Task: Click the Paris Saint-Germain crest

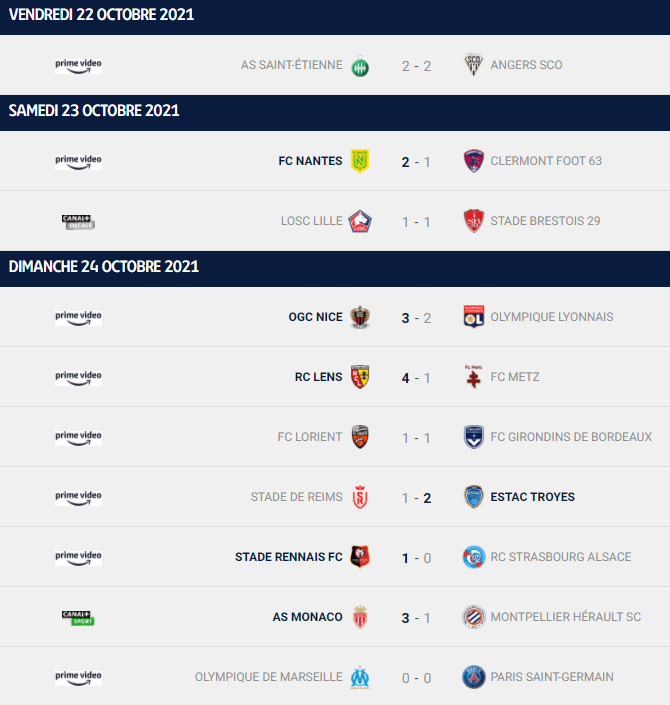Action: tap(473, 677)
